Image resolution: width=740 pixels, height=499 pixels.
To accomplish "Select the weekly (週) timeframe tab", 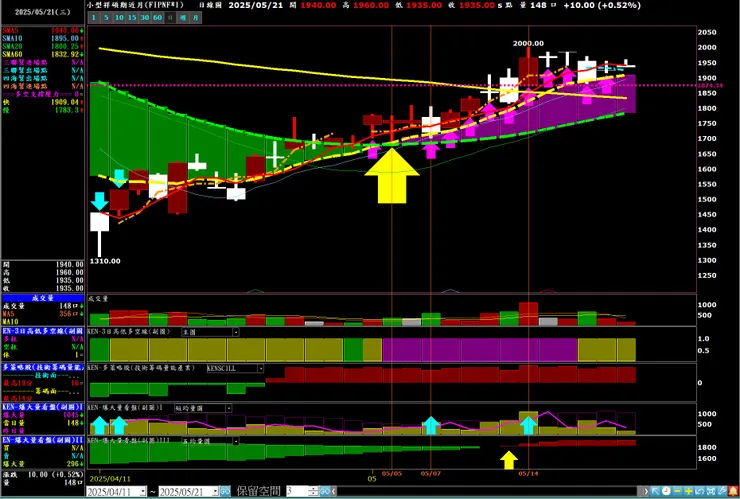I will tap(183, 17).
